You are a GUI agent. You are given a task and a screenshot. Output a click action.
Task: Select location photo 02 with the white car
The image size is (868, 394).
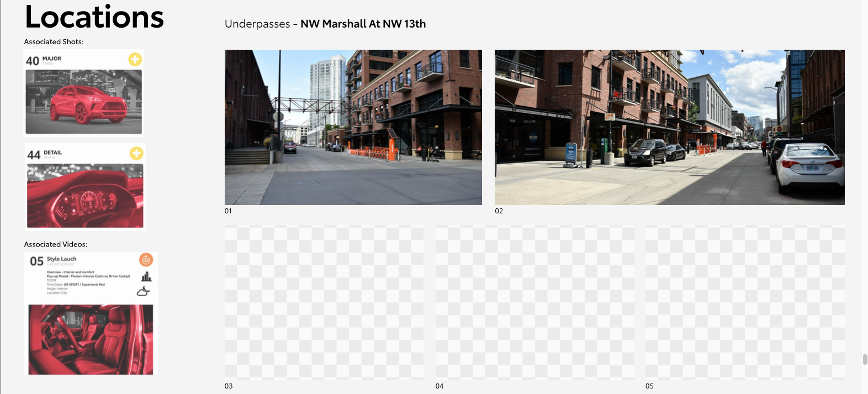tap(669, 127)
